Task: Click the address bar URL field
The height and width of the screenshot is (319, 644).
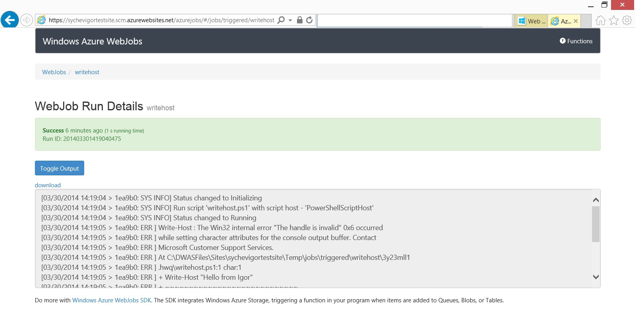Action: [162, 20]
